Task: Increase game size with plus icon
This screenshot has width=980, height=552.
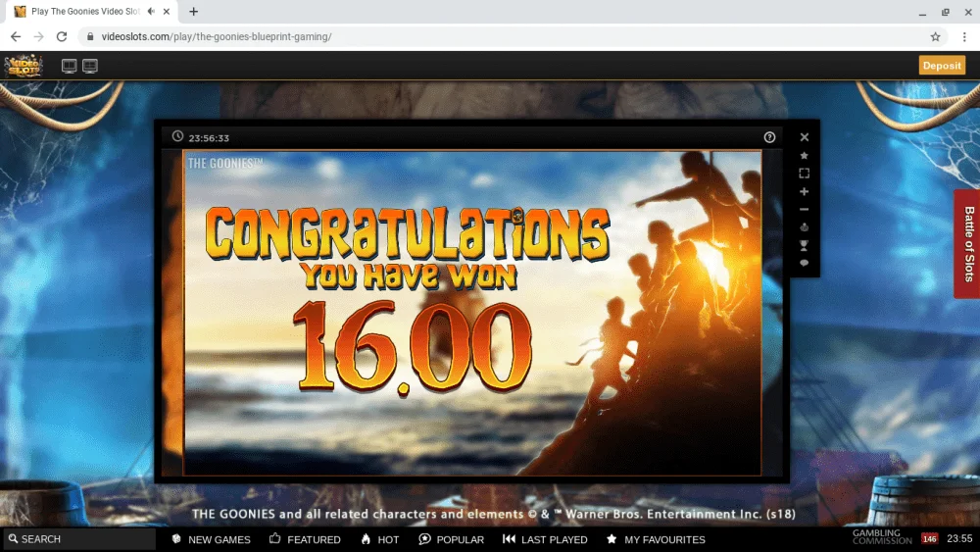Action: [x=805, y=191]
